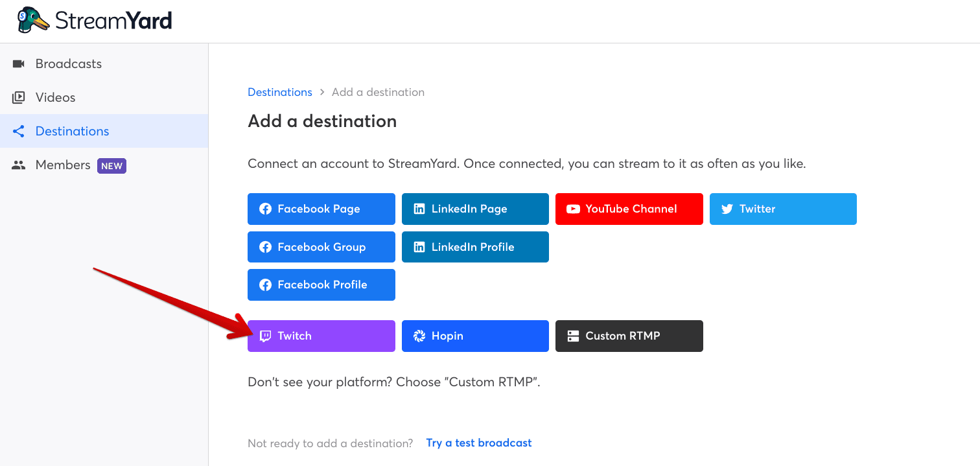Go back via Destinations breadcrumb link

pyautogui.click(x=280, y=92)
